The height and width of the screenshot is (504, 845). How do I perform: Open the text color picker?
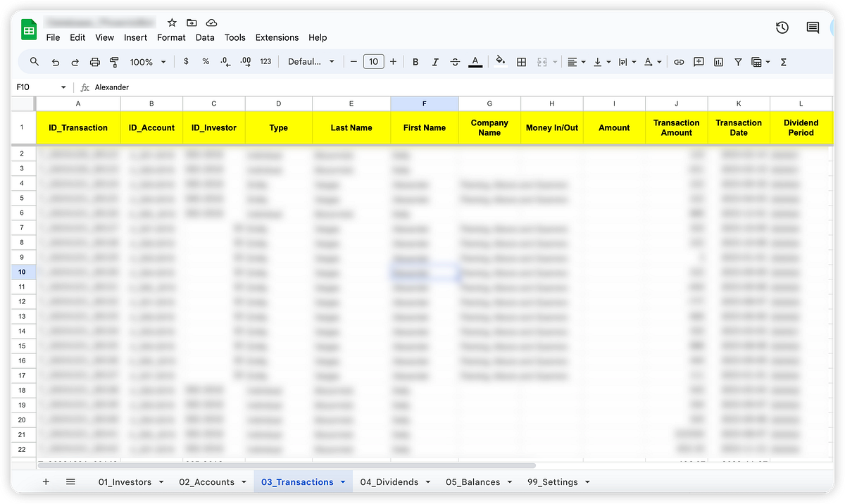475,62
